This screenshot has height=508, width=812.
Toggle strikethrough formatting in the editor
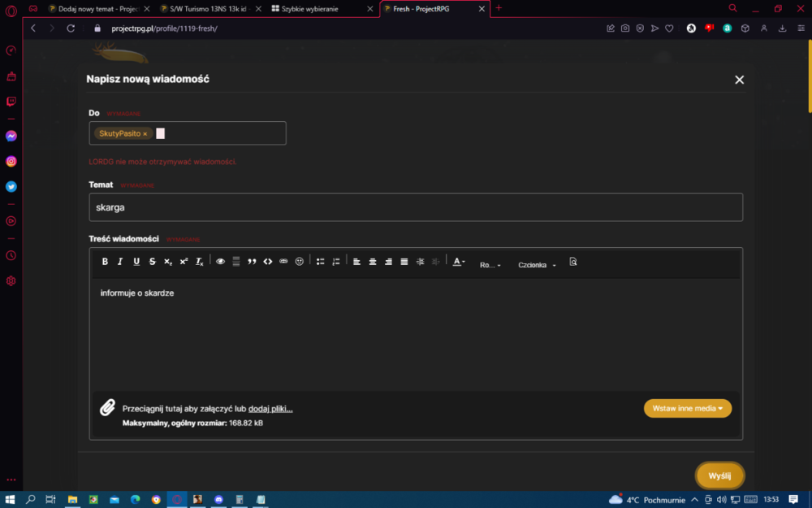pyautogui.click(x=153, y=262)
